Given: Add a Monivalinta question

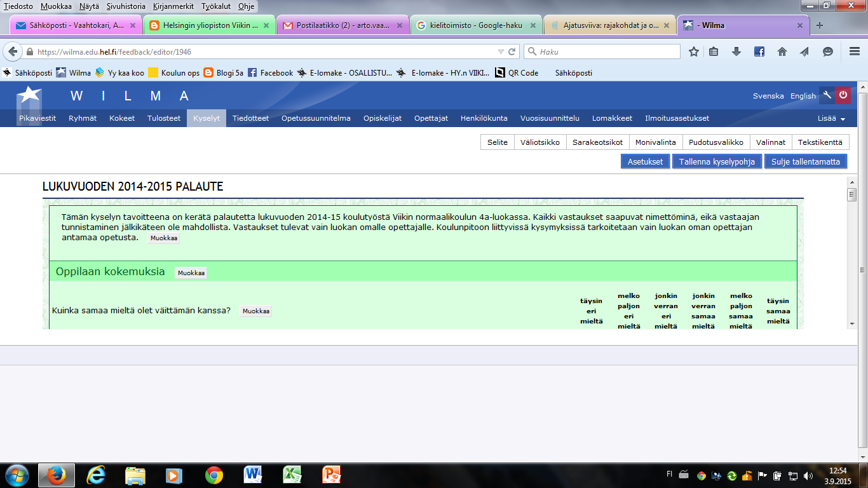Looking at the screenshot, I should 656,142.
